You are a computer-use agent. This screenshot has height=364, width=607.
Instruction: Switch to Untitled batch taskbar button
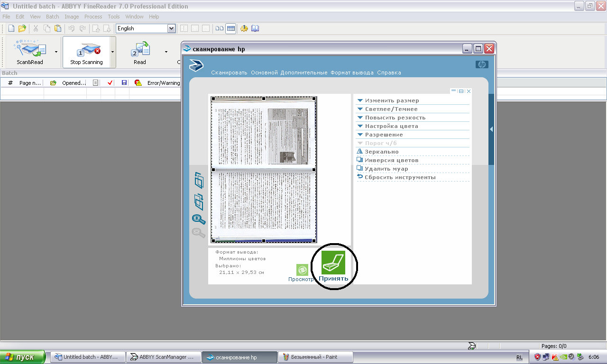88,357
